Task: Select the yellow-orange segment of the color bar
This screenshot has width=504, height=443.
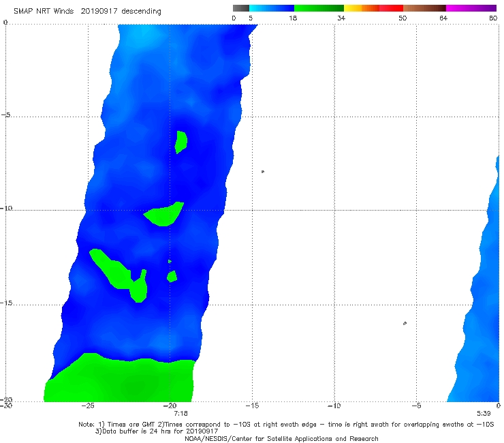Action: pyautogui.click(x=361, y=8)
